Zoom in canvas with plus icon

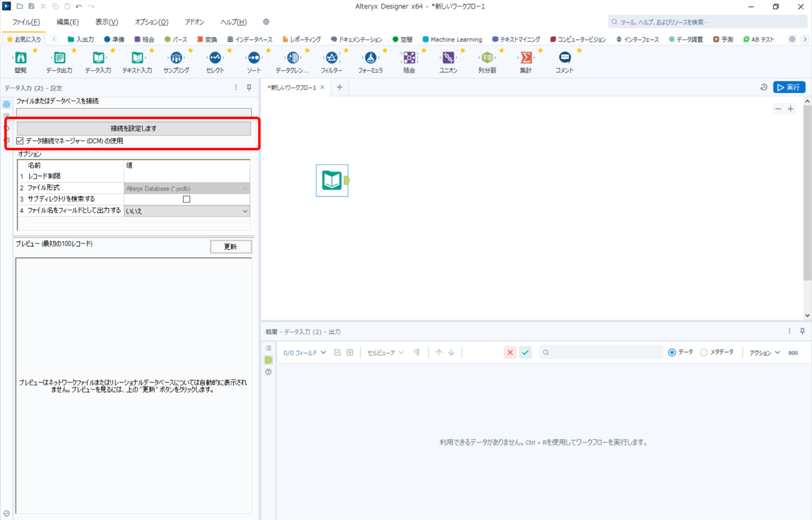pos(790,109)
